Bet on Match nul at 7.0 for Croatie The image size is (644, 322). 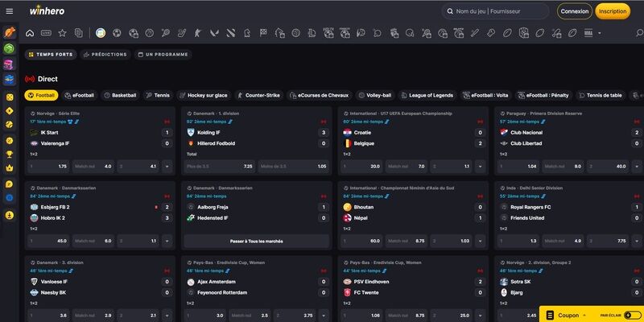click(407, 167)
